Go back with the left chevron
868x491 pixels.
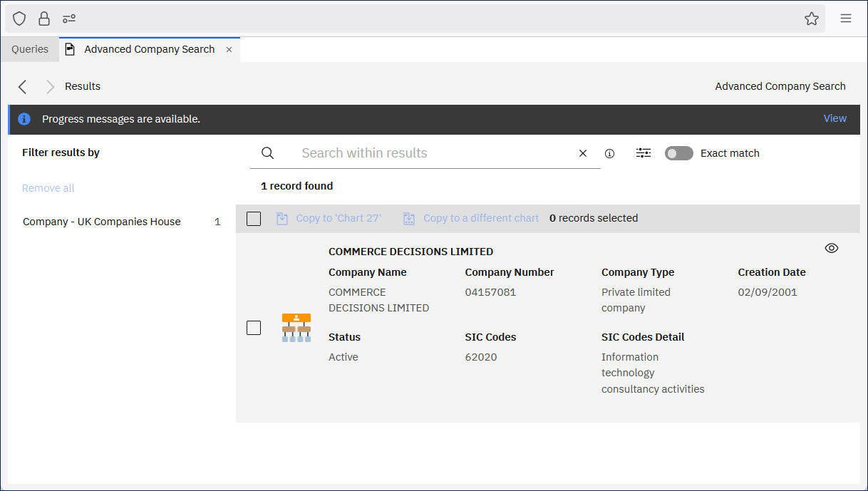[23, 86]
